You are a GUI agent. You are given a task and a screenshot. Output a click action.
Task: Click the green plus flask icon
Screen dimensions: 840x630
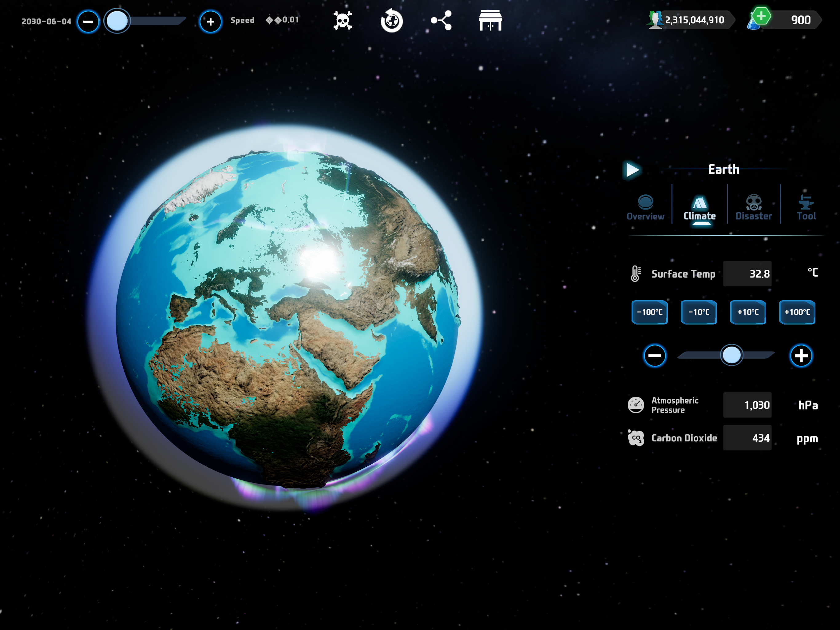tap(760, 18)
